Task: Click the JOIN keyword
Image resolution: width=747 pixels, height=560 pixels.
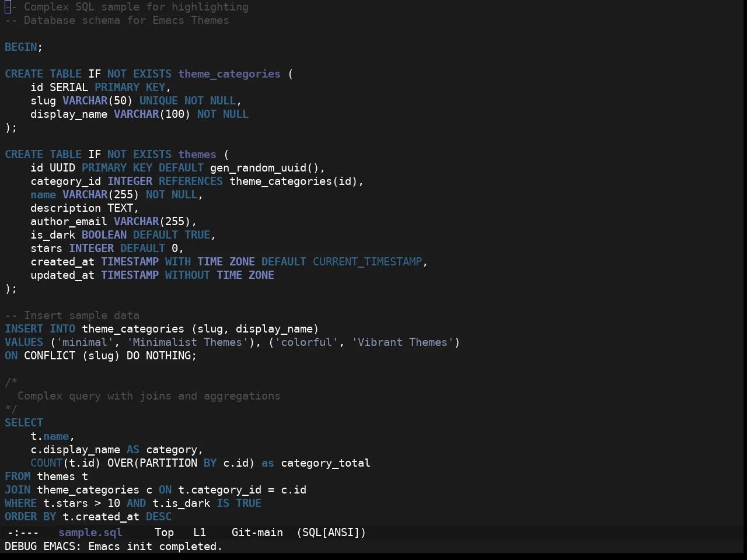Action: [x=18, y=489]
